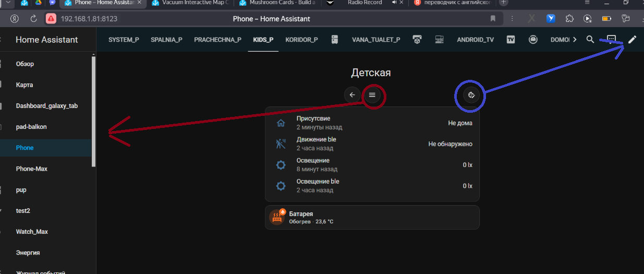Image resolution: width=644 pixels, height=274 pixels.
Task: Click the blue Y extension icon
Action: click(x=551, y=19)
